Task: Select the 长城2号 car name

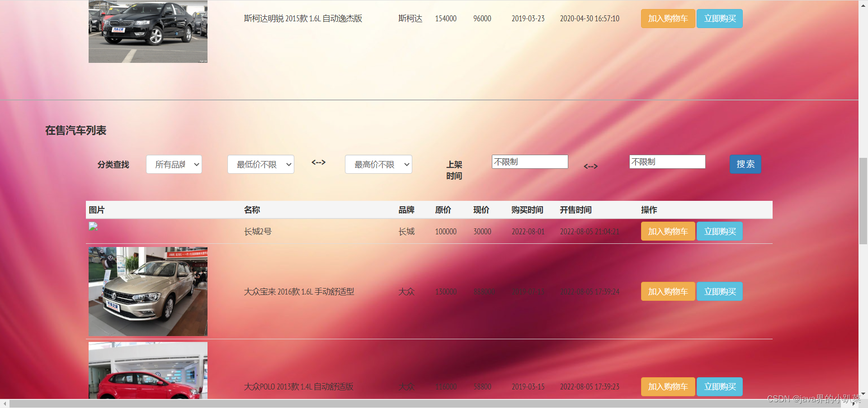Action: point(258,232)
